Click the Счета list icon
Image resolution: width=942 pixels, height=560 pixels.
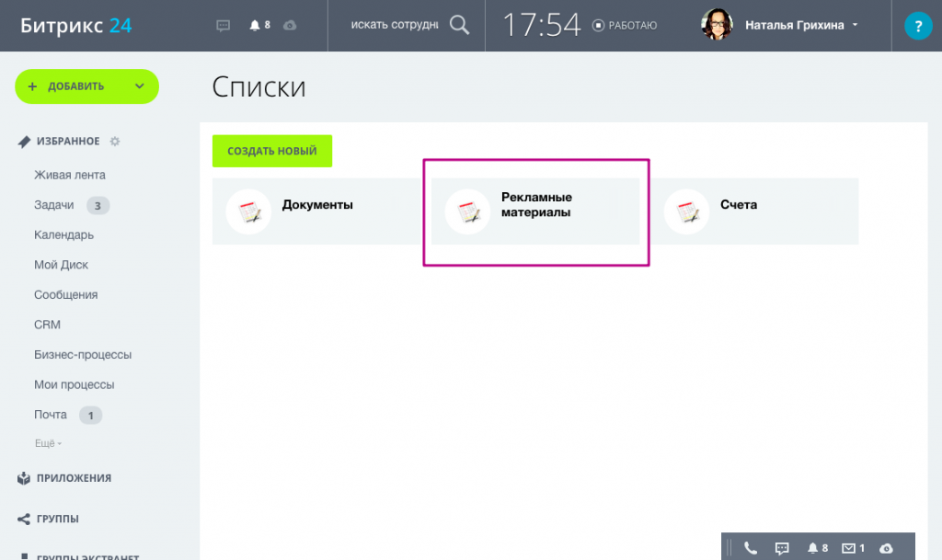tap(686, 211)
